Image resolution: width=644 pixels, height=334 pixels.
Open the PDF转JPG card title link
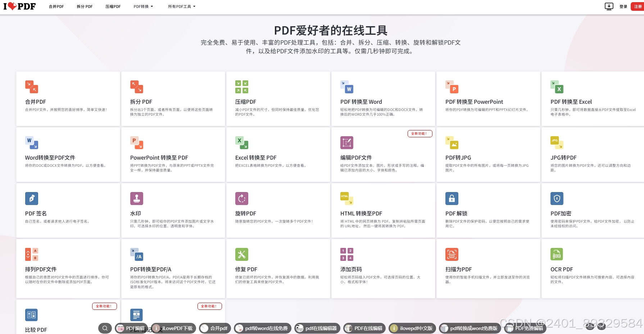(x=458, y=158)
